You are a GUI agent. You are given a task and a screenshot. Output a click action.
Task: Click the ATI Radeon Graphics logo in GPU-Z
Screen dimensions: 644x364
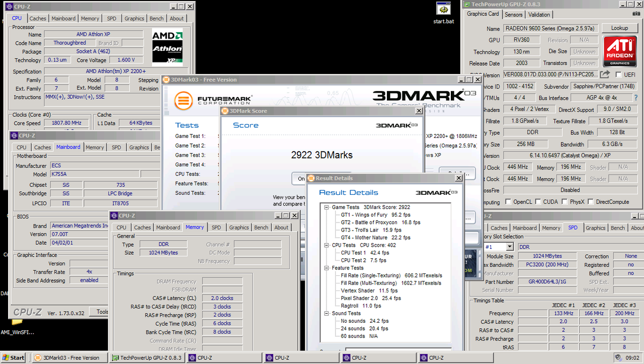click(x=619, y=51)
